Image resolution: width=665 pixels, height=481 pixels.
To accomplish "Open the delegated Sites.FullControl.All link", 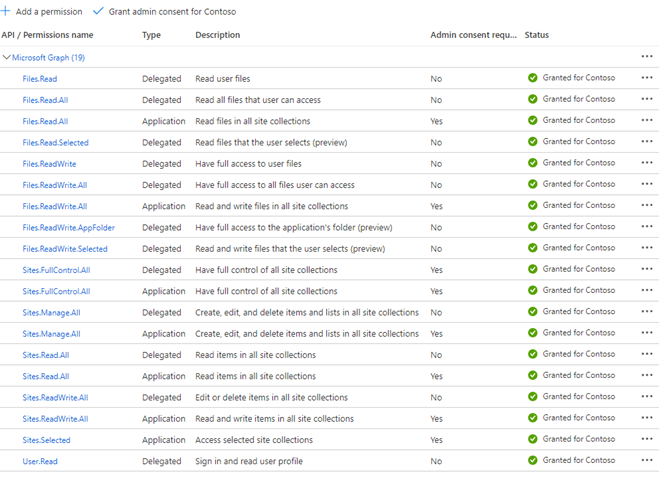I will coord(56,270).
